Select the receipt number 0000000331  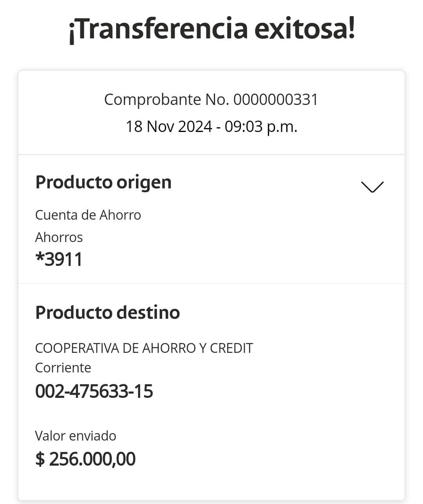[x=276, y=99]
